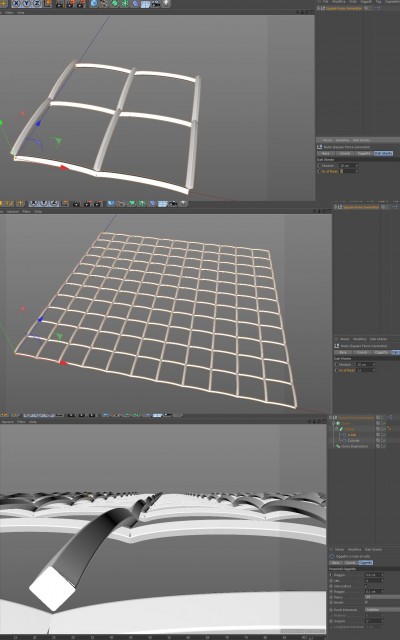Toggle Inverti checkbox in bottom attributes
The height and width of the screenshot is (640, 400).
click(x=366, y=602)
